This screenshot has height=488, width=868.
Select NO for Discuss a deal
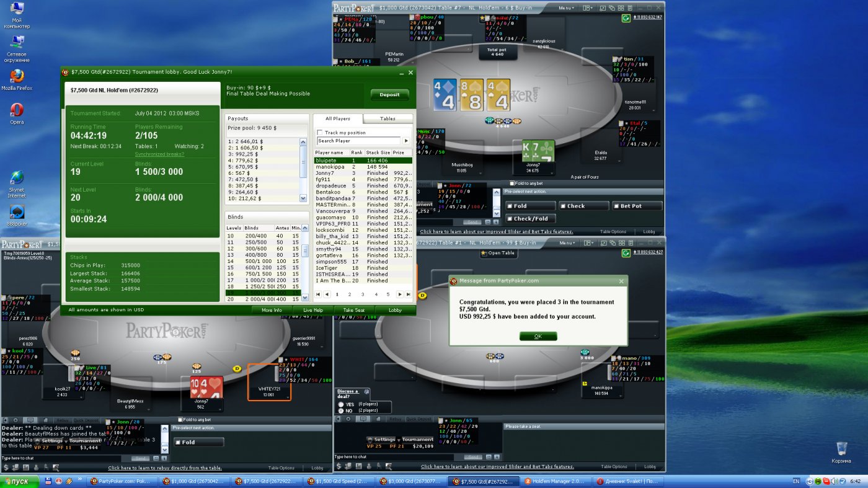tap(342, 410)
